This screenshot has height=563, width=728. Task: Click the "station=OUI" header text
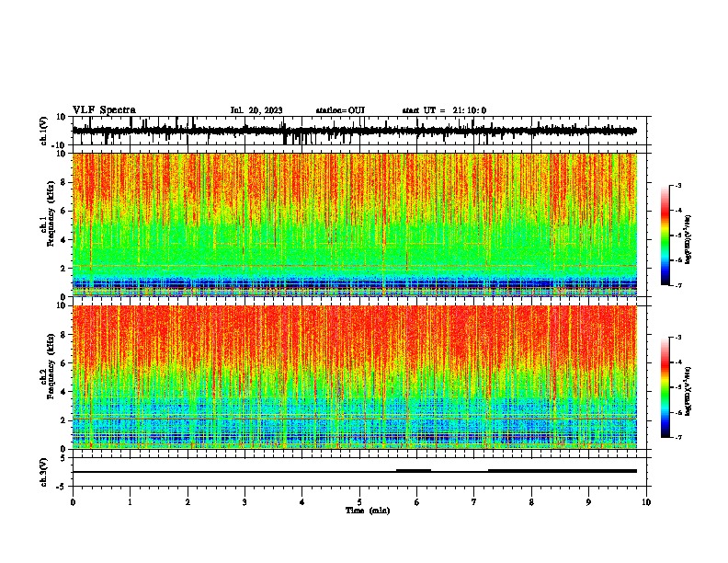point(340,110)
